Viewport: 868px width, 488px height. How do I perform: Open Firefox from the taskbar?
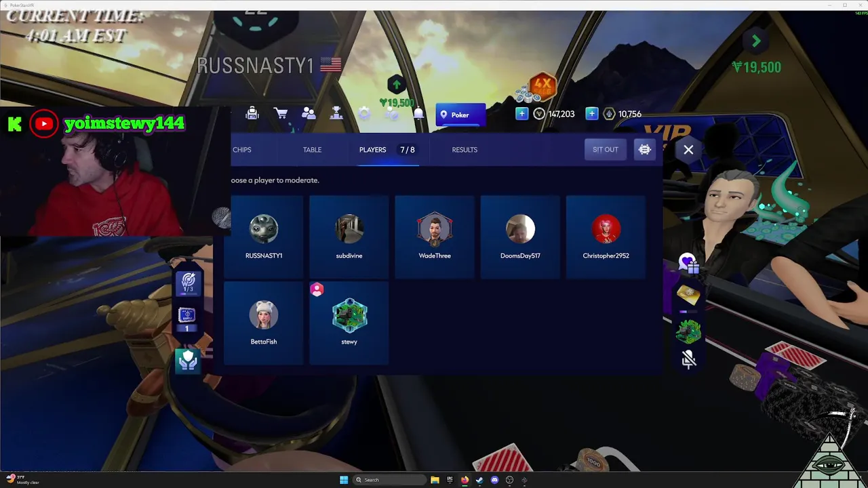(465, 480)
